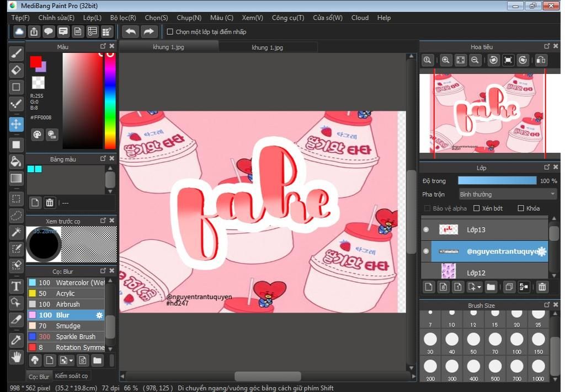Select the Brush tool in the left toolbar
This screenshot has height=392, width=565.
pos(16,53)
